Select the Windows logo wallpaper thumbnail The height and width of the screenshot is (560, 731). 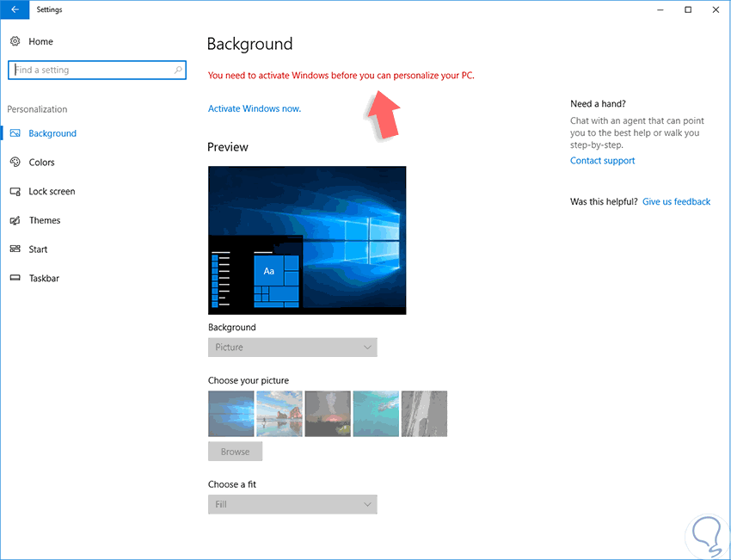231,414
